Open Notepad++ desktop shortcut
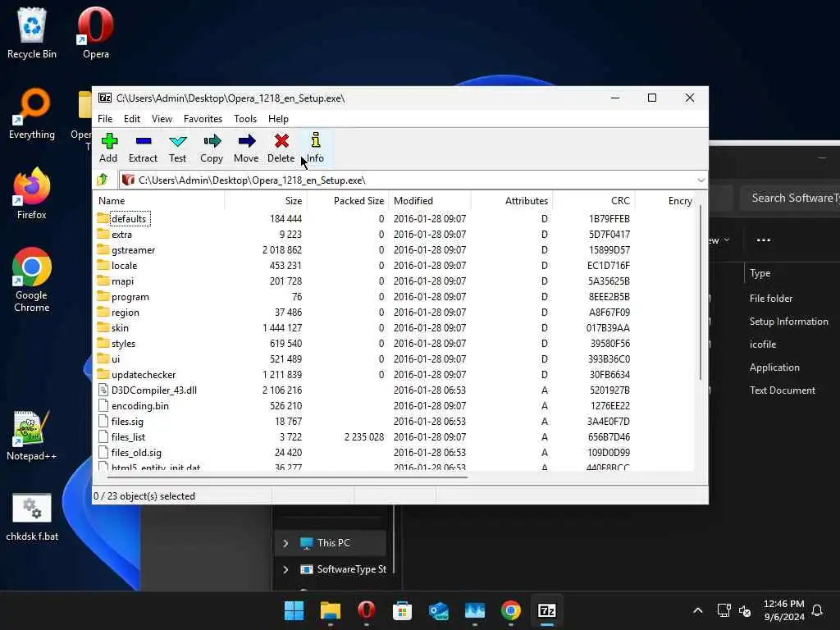This screenshot has width=840, height=630. 32,436
